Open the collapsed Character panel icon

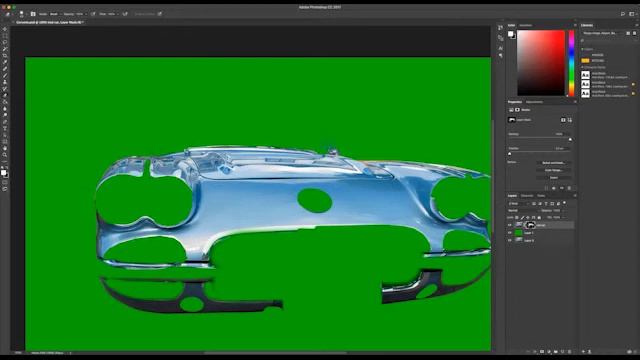tap(500, 48)
